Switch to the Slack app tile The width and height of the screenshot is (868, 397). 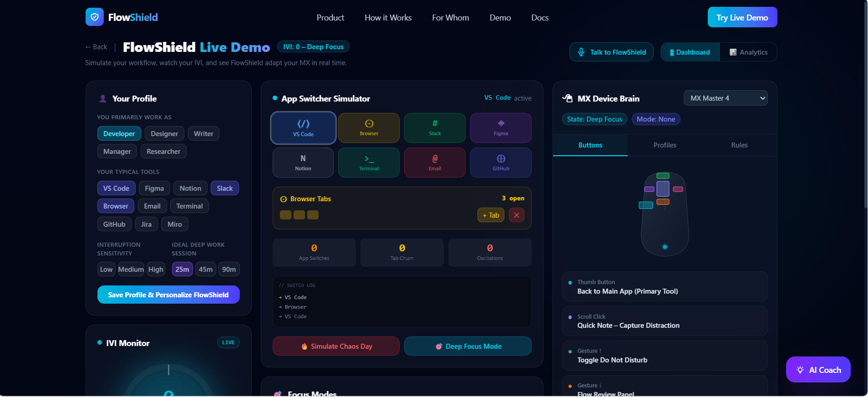point(435,128)
